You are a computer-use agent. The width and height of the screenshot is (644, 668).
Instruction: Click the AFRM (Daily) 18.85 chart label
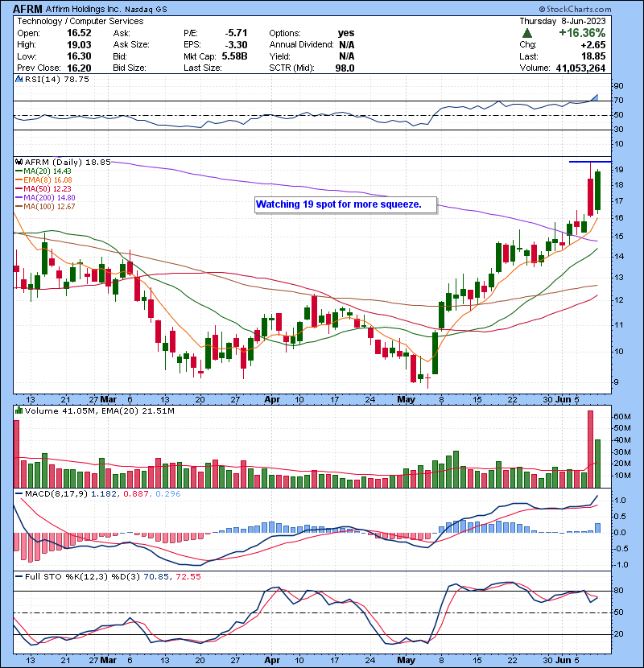pos(68,162)
